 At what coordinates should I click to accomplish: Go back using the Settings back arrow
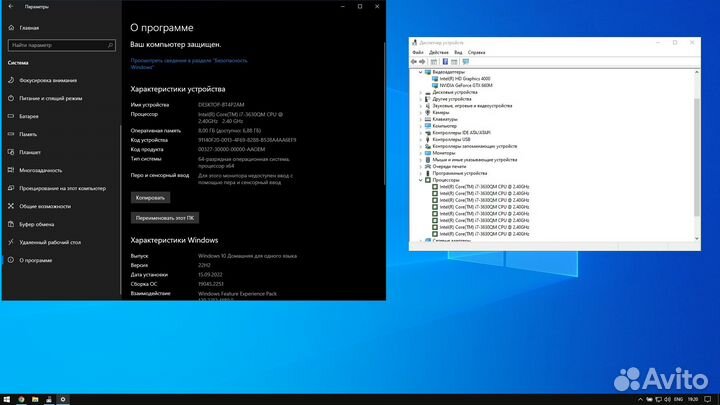[11, 6]
